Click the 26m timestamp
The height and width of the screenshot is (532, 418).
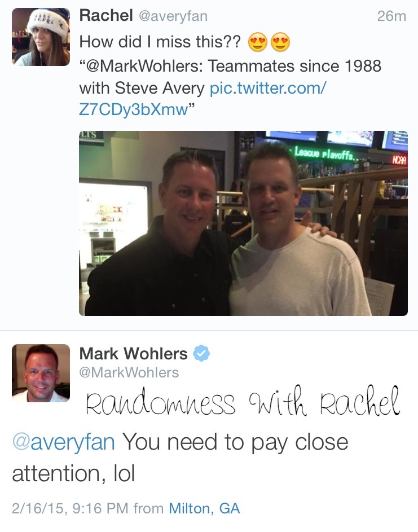click(x=391, y=16)
